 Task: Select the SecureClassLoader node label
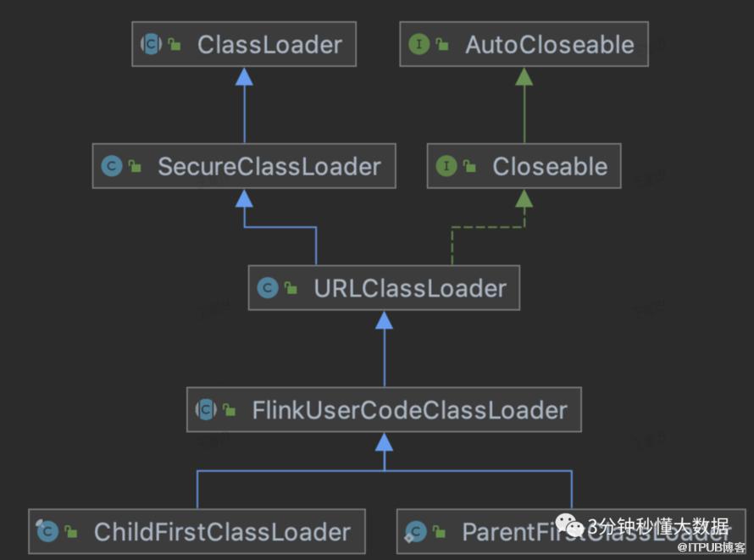coord(269,166)
